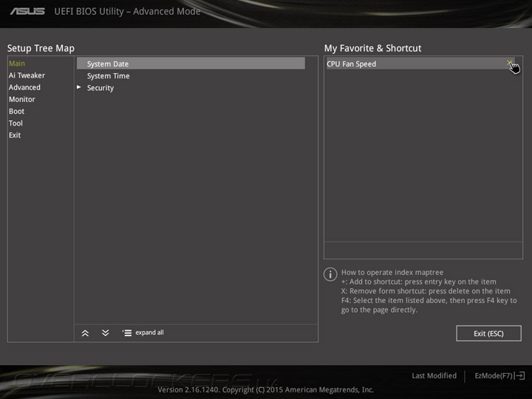Click the expand all label
Viewport: 532px width, 399px height.
[149, 332]
